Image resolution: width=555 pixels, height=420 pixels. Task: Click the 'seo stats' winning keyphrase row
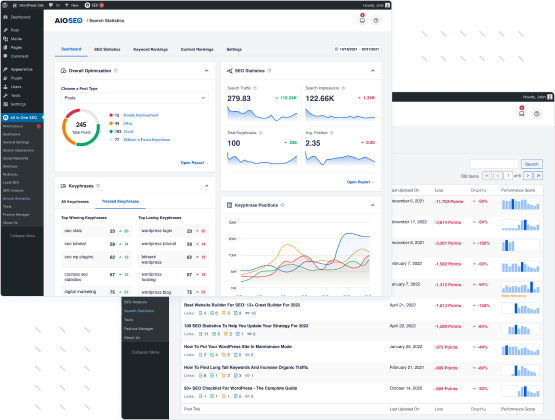pos(96,231)
